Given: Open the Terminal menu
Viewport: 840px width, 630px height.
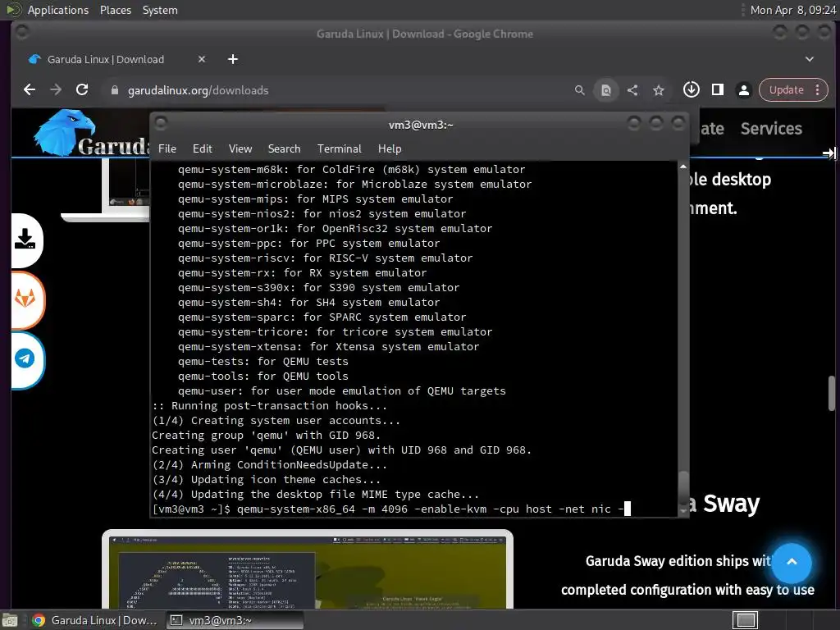Looking at the screenshot, I should point(339,148).
